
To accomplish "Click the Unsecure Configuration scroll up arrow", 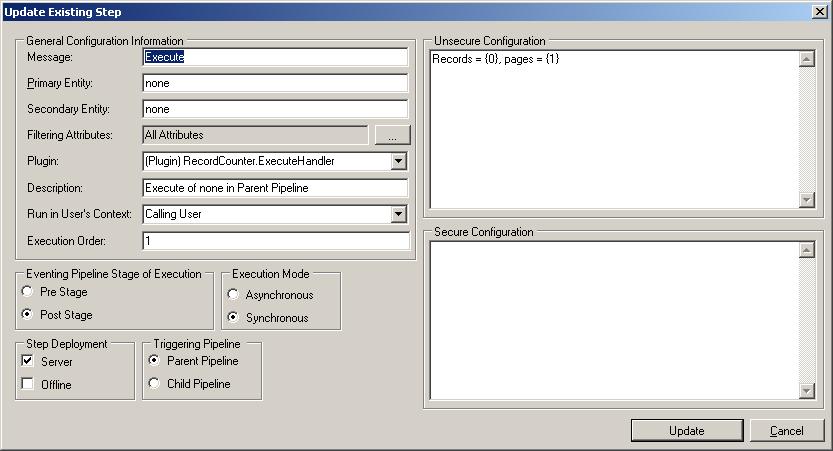I will [806, 59].
